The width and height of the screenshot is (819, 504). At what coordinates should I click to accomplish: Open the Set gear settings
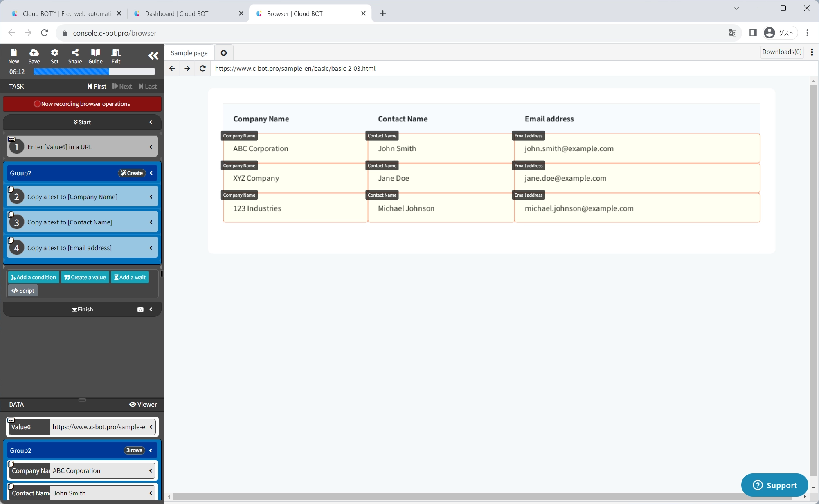point(54,56)
